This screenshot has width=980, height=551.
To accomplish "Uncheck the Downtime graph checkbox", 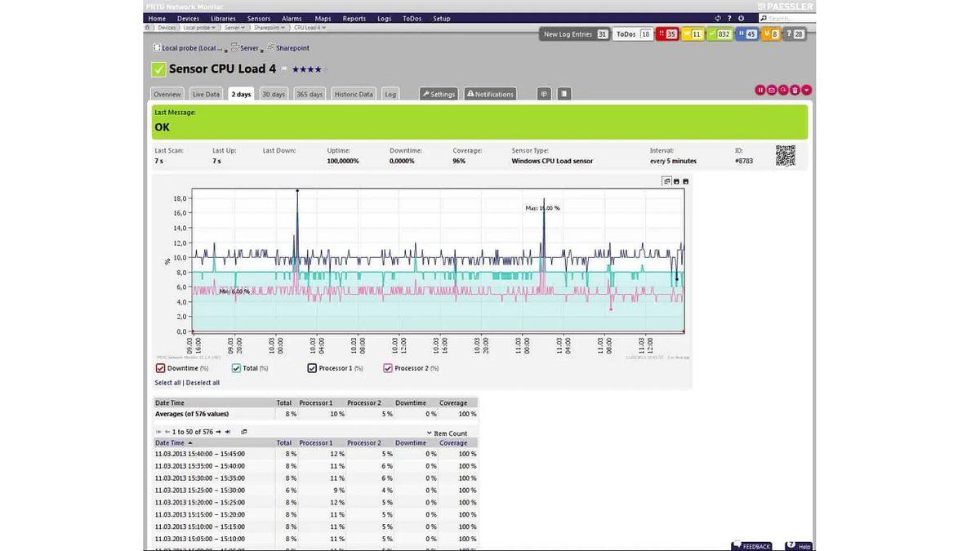I will [160, 368].
